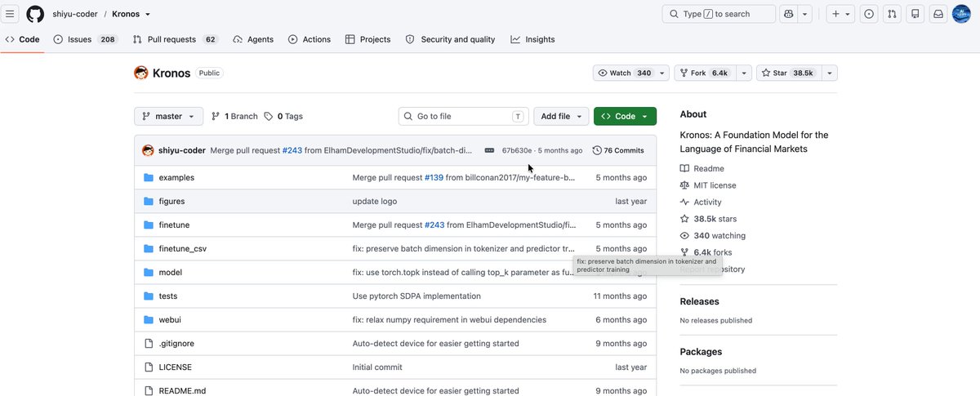Open pull request #139 link in examples row
980x396 pixels.
[433, 177]
